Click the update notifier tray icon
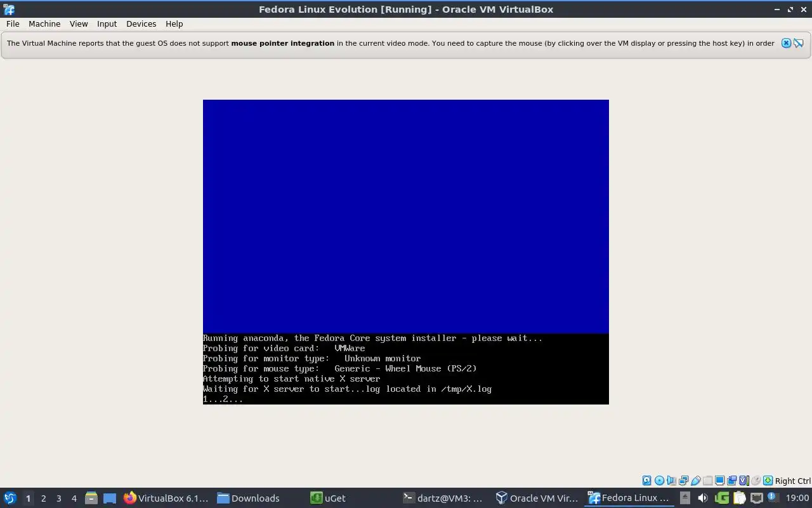The height and width of the screenshot is (508, 812). [773, 497]
